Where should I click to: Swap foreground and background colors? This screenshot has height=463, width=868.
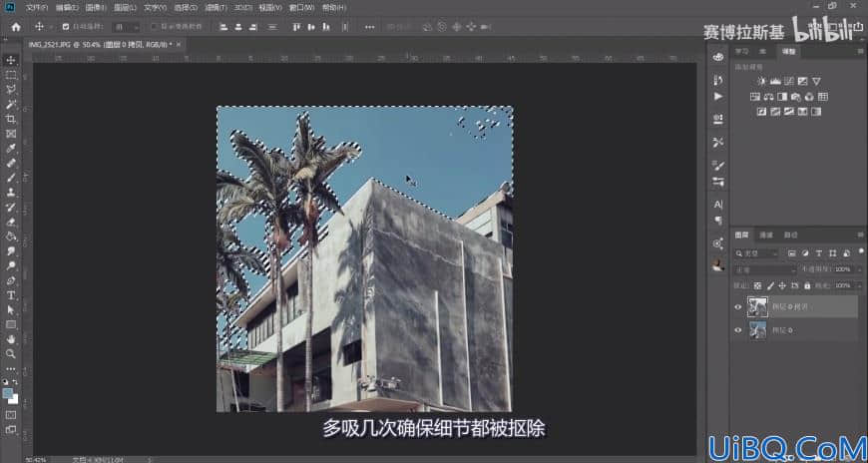click(15, 382)
